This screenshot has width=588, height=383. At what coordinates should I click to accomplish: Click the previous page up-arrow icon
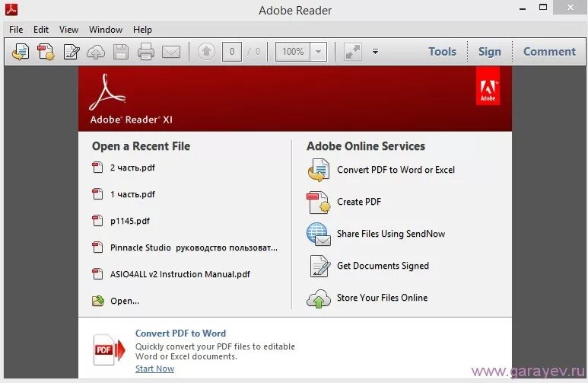(206, 52)
